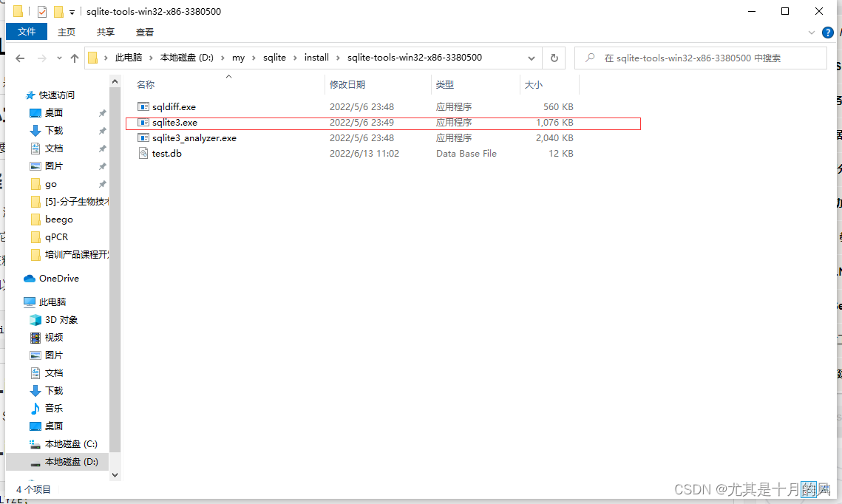The width and height of the screenshot is (842, 504).
Task: Click the Quick Access star icon
Action: 30,95
